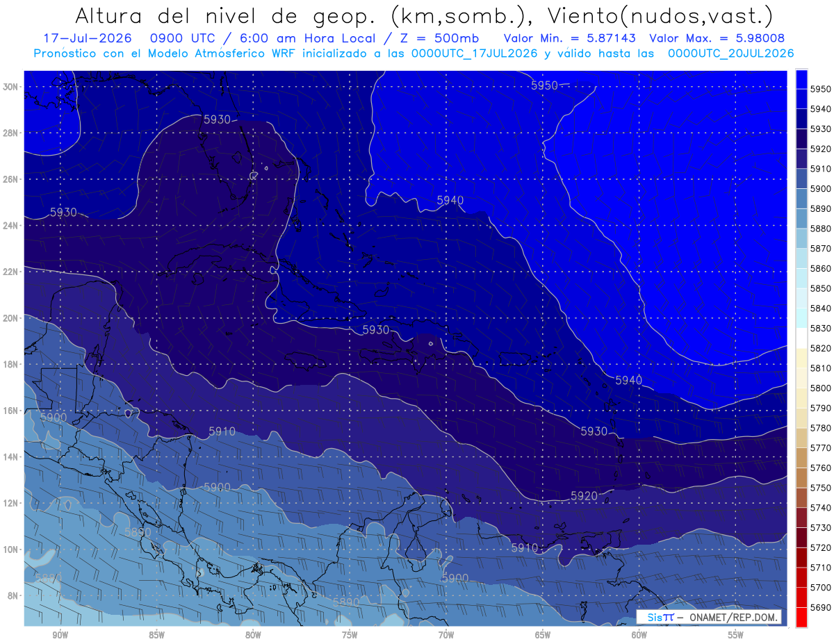Select the bright red swatch below 5690
This screenshot has height=644, width=834.
(x=801, y=617)
